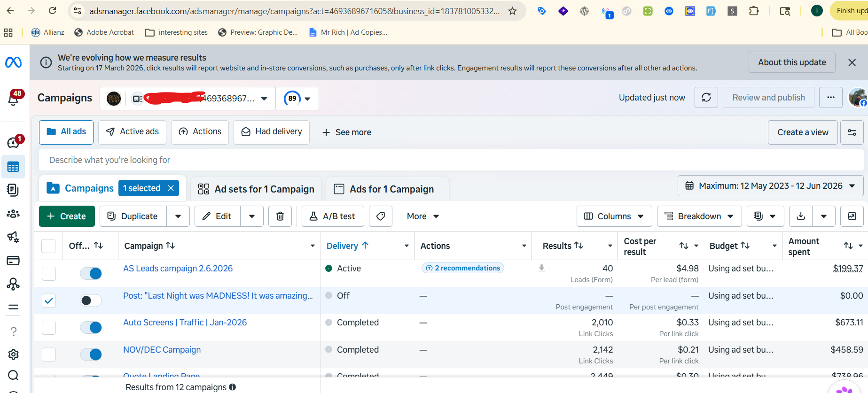Open Audiences icon in left sidebar
The height and width of the screenshot is (393, 868).
13,214
